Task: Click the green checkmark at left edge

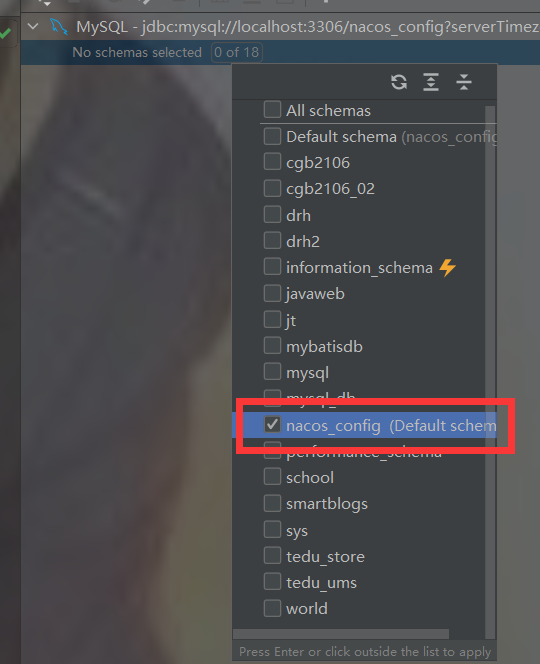Action: tap(5, 33)
